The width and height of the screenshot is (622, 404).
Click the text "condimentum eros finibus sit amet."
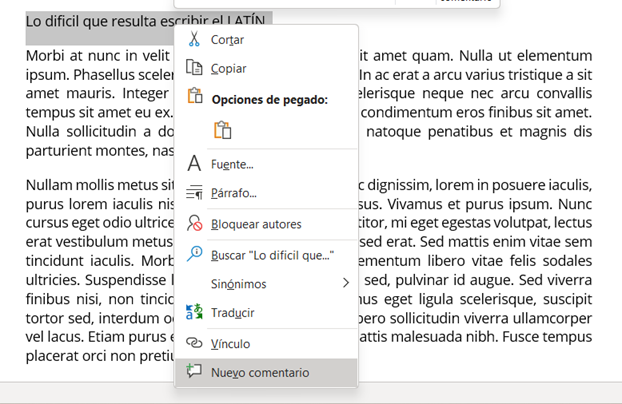pyautogui.click(x=476, y=112)
